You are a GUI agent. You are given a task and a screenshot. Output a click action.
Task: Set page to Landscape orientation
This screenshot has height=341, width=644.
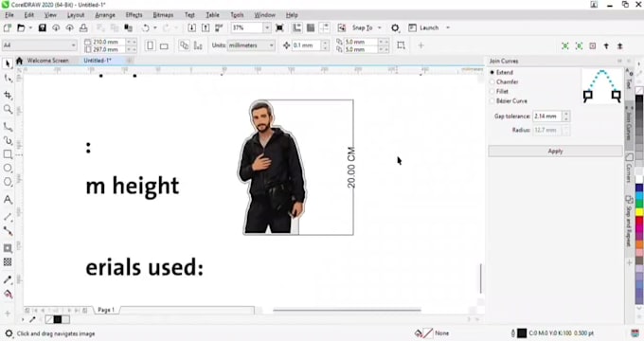[x=164, y=45]
